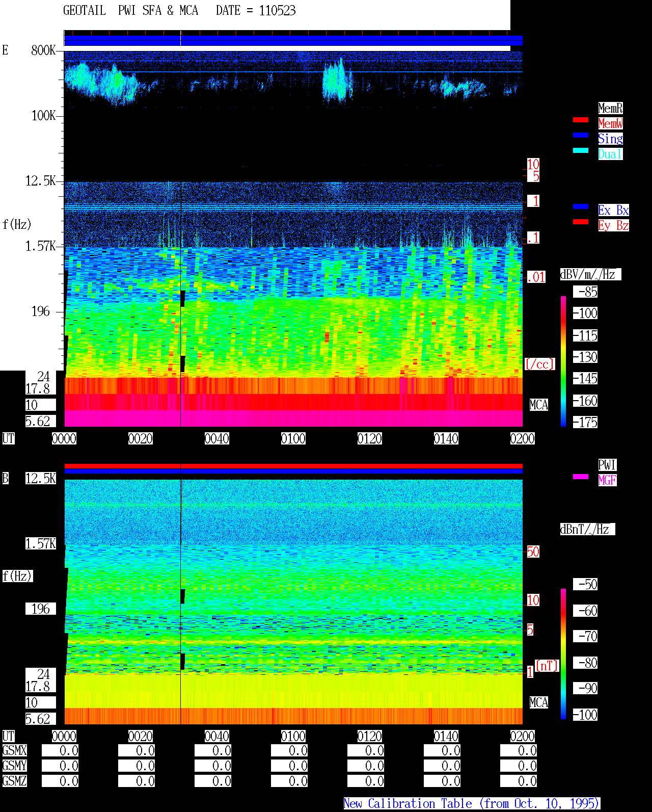Click the -160 color scale value
Screen dimensions: 652x812
[585, 401]
